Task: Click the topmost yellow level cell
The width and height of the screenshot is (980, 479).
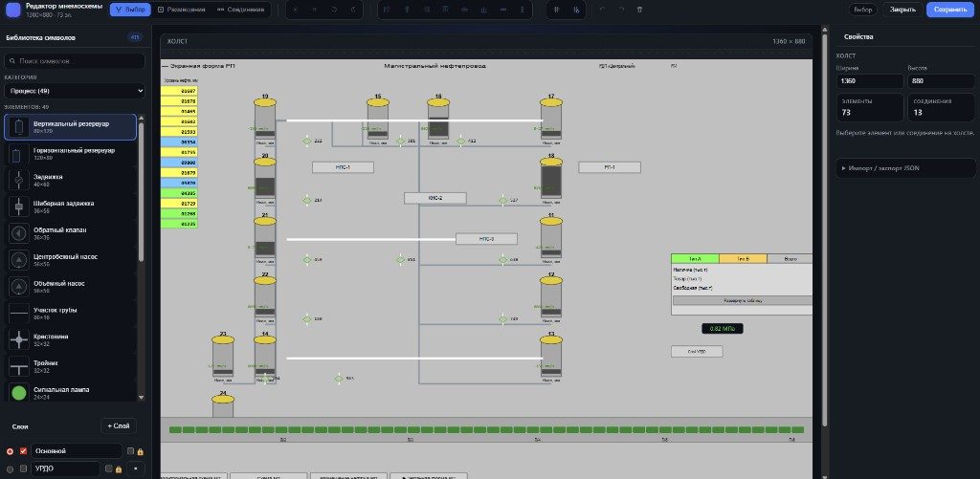Action: (x=179, y=91)
